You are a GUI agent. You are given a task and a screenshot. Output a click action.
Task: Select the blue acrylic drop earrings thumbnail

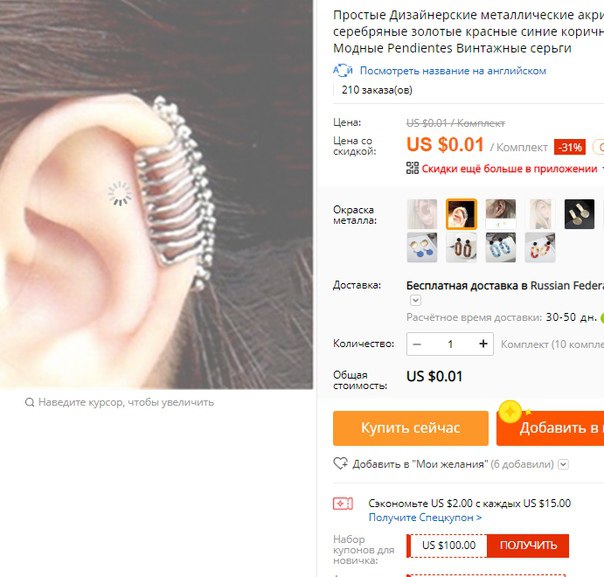[x=501, y=247]
